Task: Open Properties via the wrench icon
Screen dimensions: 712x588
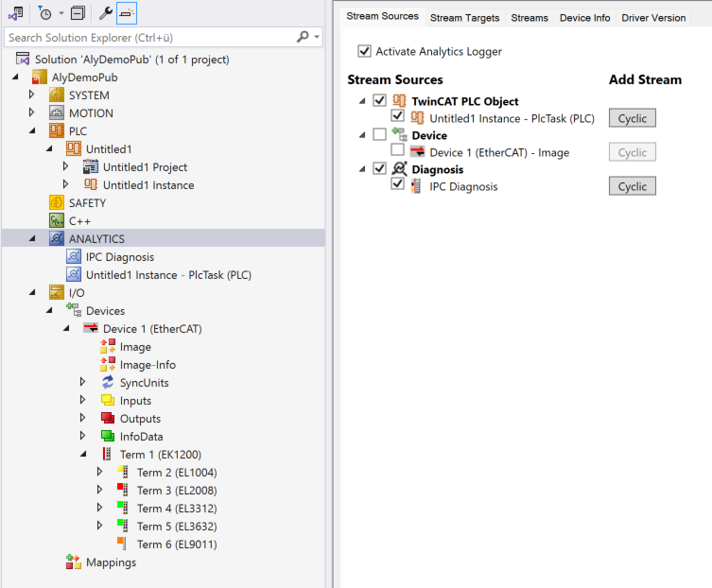Action: click(x=105, y=13)
